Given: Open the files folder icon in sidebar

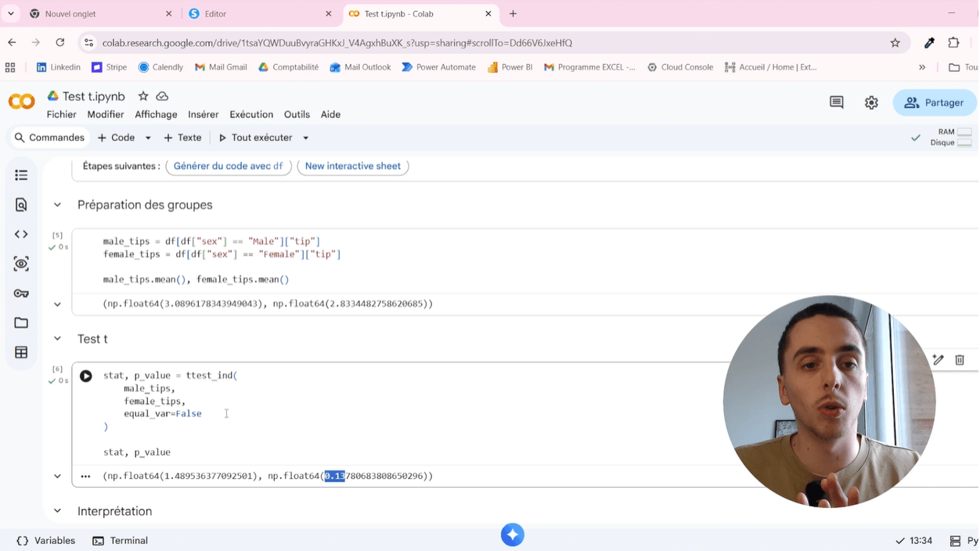Looking at the screenshot, I should point(21,322).
